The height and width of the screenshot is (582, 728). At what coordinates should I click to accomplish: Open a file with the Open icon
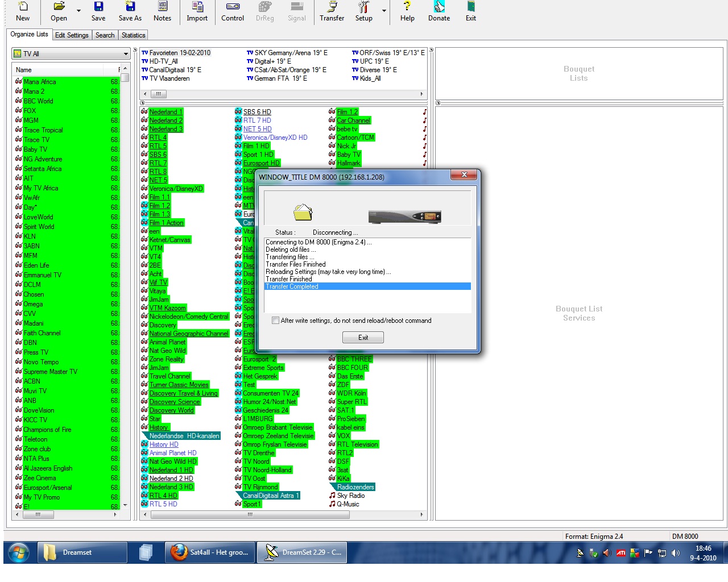coord(59,11)
